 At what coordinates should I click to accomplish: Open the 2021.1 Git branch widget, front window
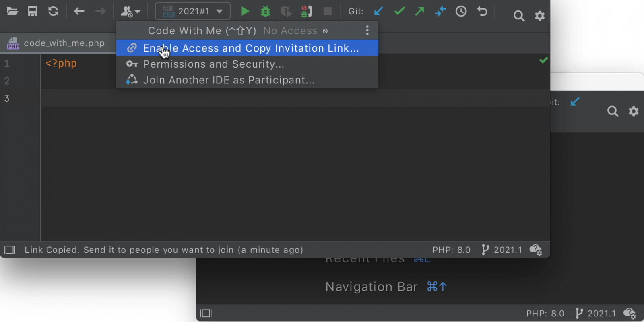502,250
